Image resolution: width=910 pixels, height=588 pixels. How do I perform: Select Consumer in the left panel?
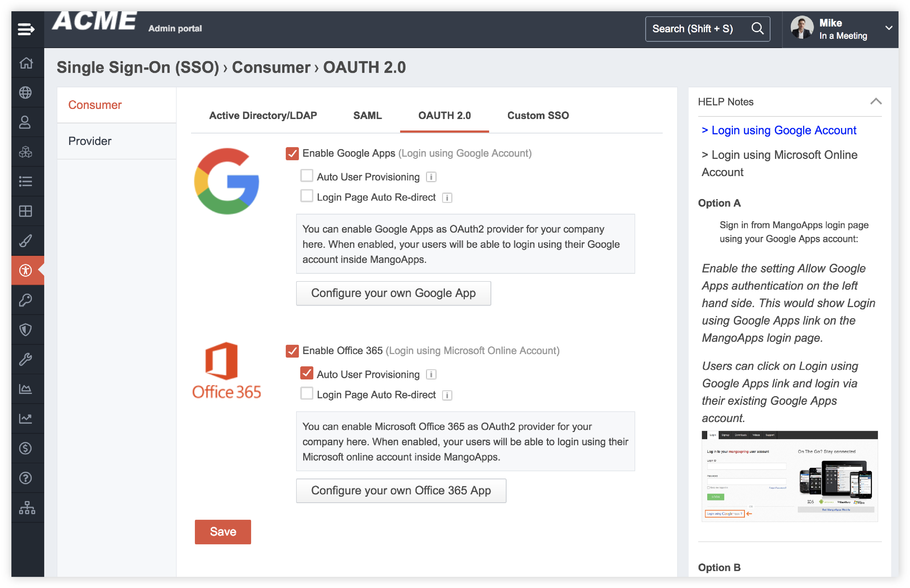pos(117,105)
